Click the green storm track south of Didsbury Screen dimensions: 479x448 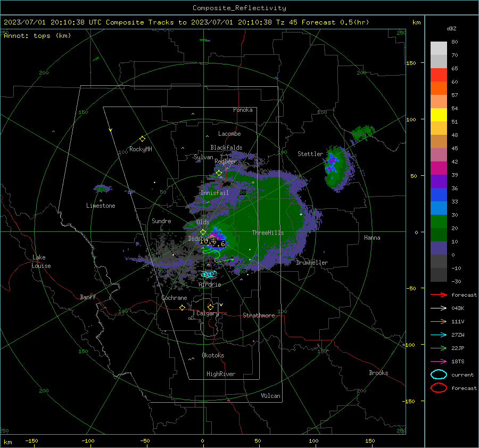tap(218, 256)
